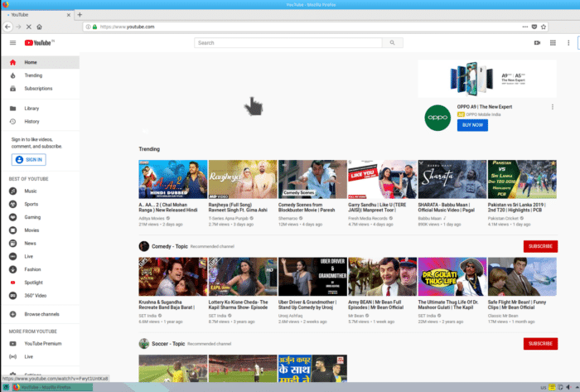580x392 pixels.
Task: Click the search magnifier button
Action: pos(393,43)
